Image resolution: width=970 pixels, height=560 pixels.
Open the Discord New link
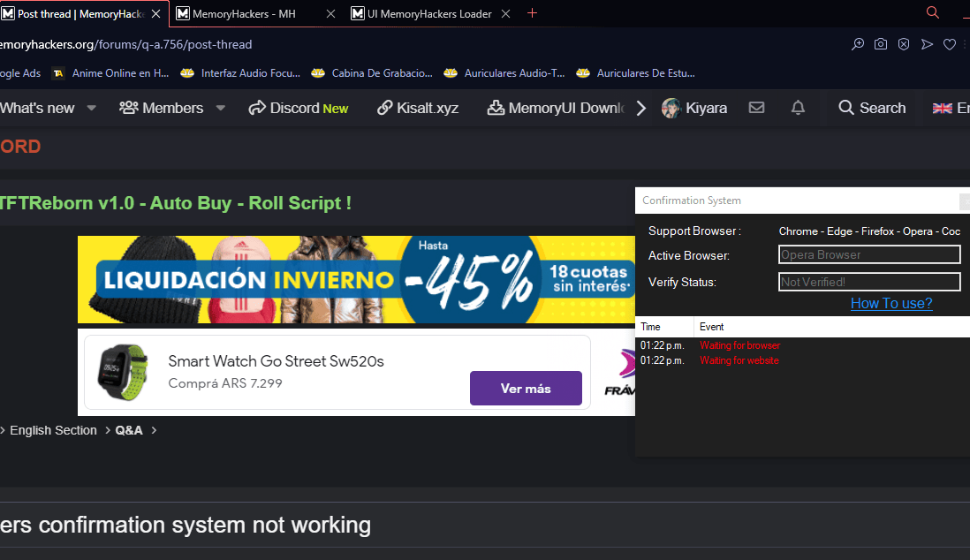[299, 109]
